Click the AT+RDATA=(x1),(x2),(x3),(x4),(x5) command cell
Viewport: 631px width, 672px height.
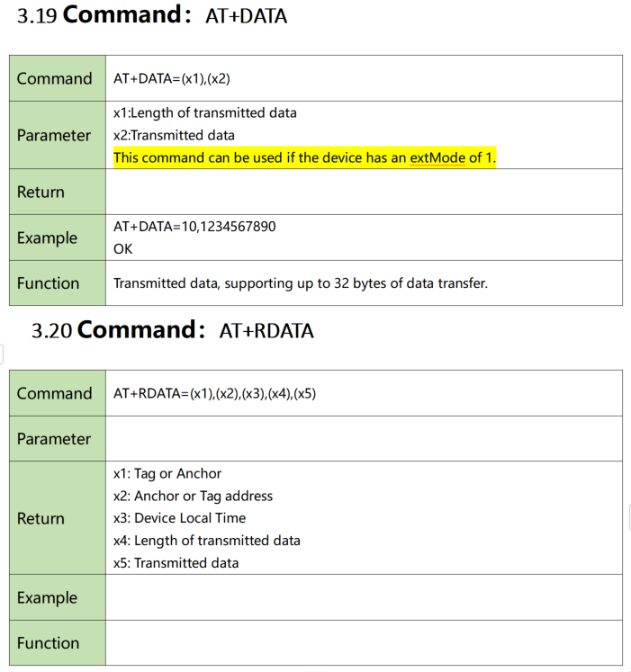(x=364, y=393)
